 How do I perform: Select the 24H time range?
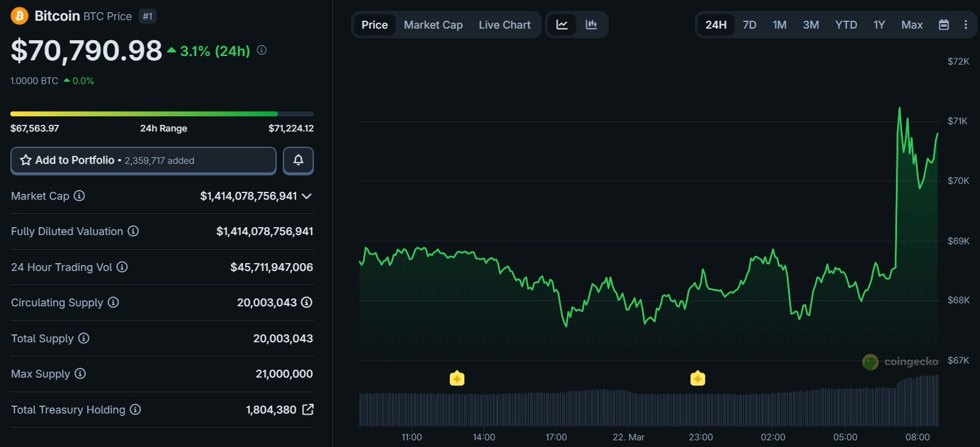715,25
